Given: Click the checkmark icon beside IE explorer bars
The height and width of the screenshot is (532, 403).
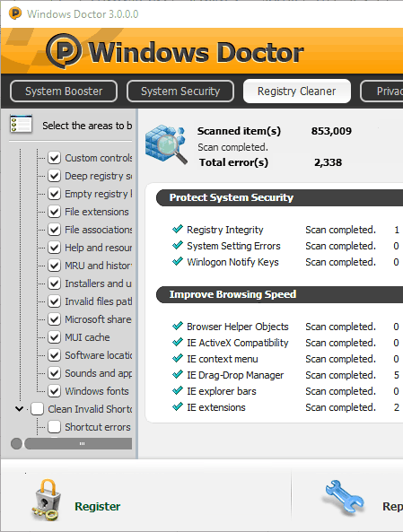Looking at the screenshot, I should tap(178, 391).
